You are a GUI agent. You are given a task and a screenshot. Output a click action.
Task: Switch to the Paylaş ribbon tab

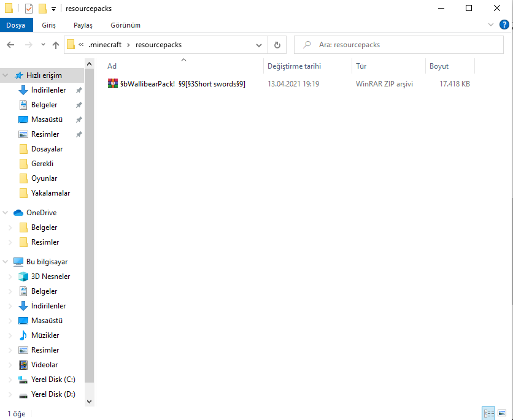click(83, 25)
